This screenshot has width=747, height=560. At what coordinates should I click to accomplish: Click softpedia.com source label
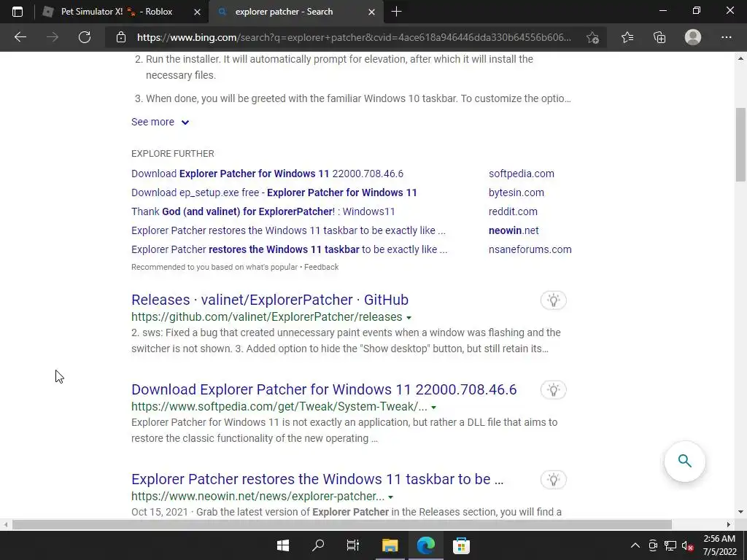[521, 174]
